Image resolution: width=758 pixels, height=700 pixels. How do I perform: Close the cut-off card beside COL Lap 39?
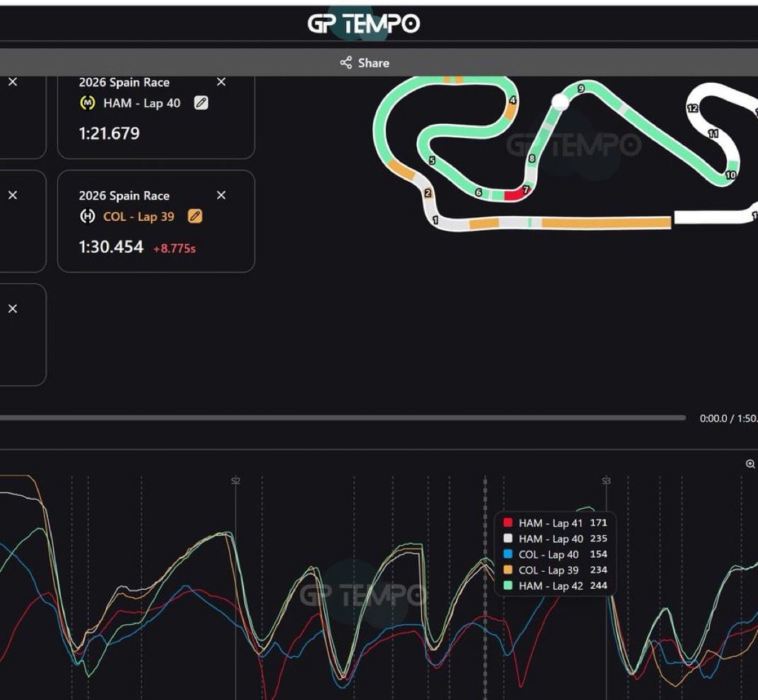coord(13,195)
